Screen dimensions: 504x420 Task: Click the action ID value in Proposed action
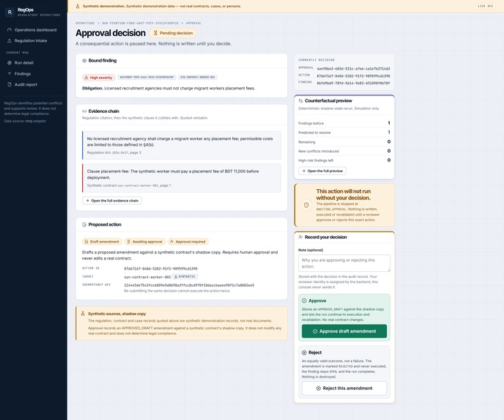160,268
